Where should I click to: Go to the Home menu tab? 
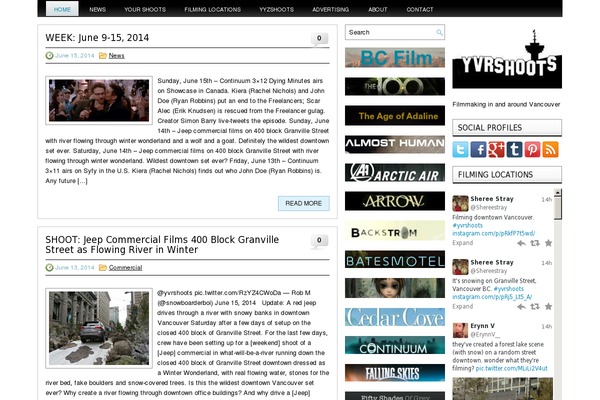coord(62,9)
